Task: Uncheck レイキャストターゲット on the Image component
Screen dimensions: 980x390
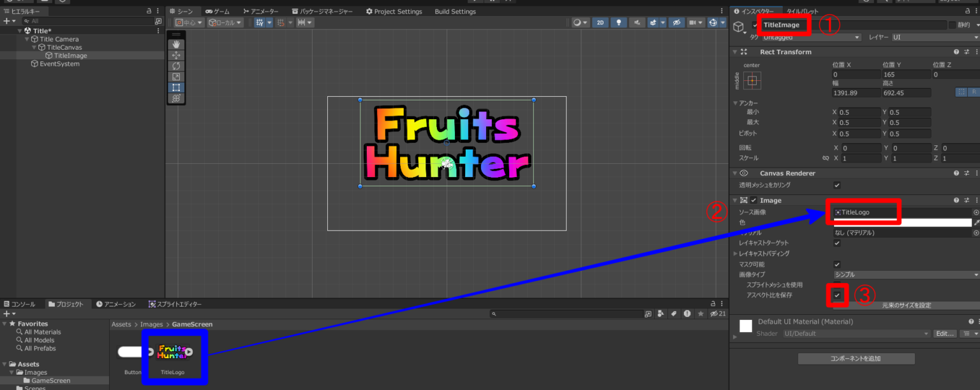Action: click(x=837, y=243)
